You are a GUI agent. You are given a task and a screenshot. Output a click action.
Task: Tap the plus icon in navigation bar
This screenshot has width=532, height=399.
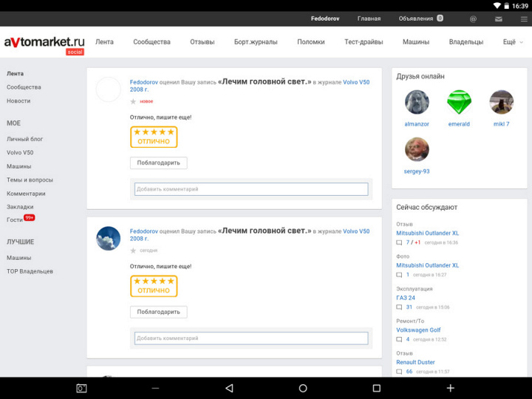pos(450,388)
